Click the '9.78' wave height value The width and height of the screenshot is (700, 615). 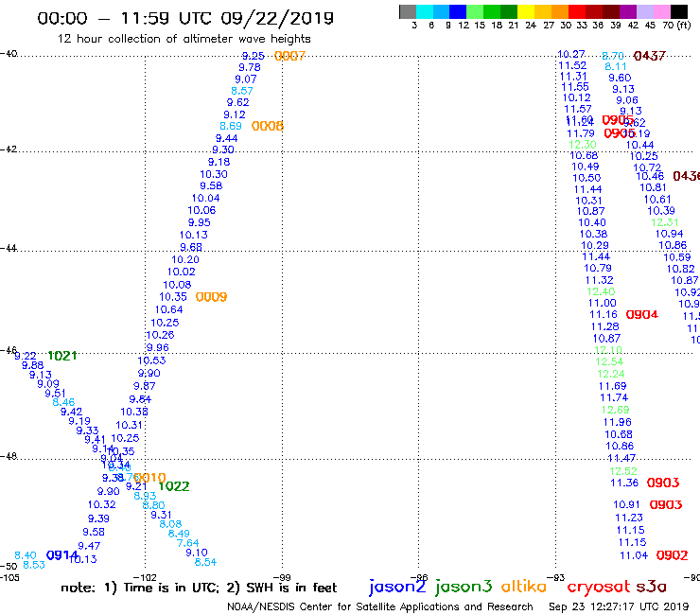click(x=250, y=67)
